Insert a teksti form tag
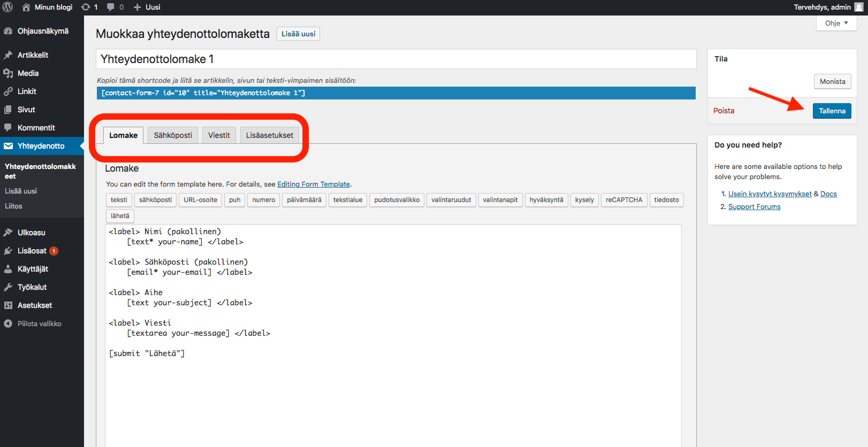The width and height of the screenshot is (868, 447). (119, 200)
